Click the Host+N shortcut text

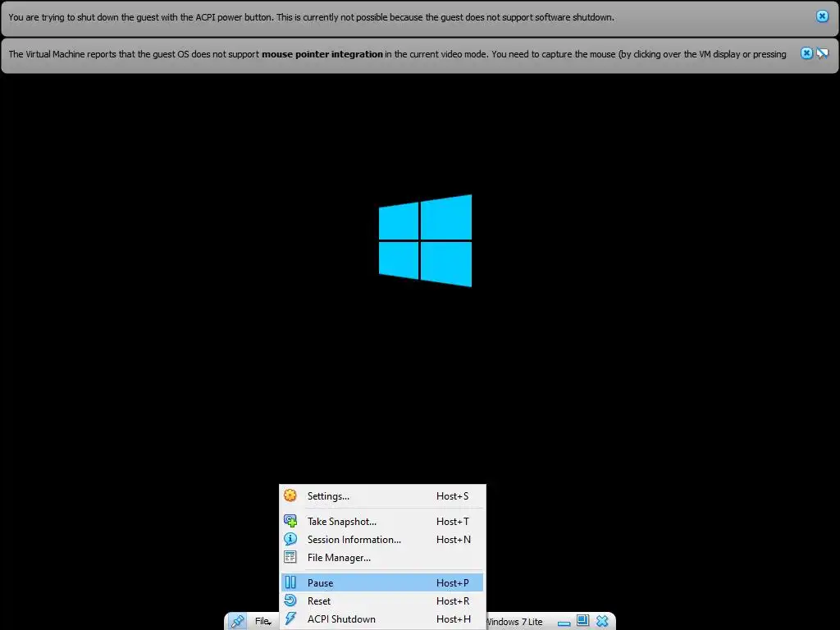pos(453,540)
